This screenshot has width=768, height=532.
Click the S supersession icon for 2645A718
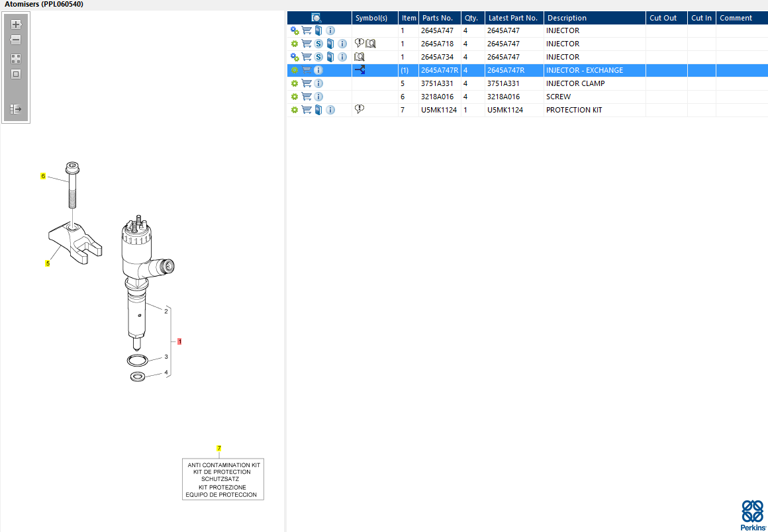coord(318,44)
